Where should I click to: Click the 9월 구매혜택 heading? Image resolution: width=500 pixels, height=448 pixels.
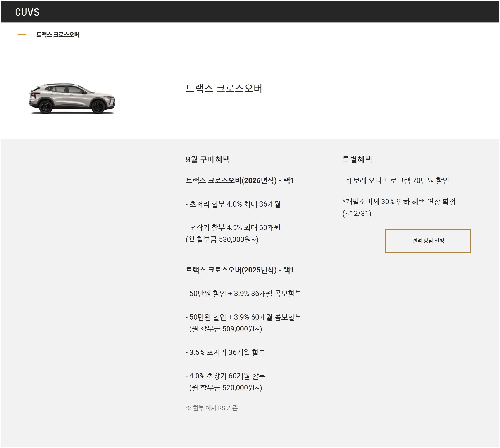[x=207, y=159]
